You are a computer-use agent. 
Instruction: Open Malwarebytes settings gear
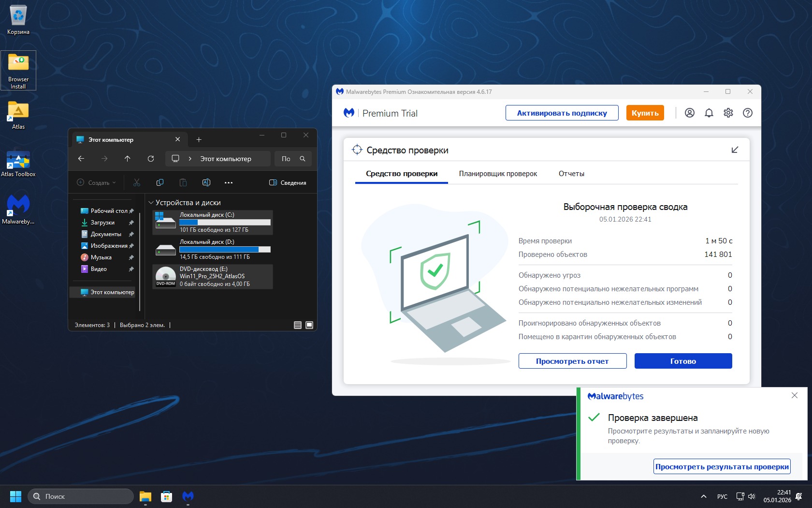pyautogui.click(x=728, y=113)
